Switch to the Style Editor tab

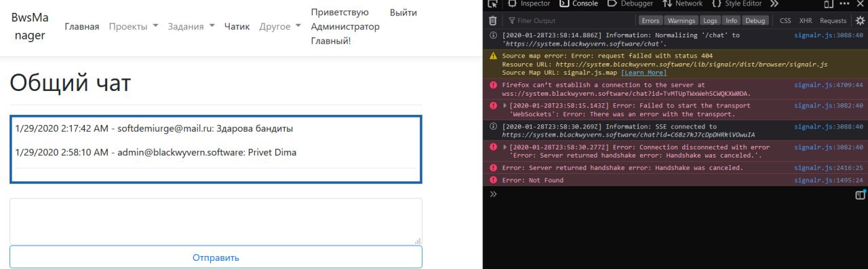[736, 3]
